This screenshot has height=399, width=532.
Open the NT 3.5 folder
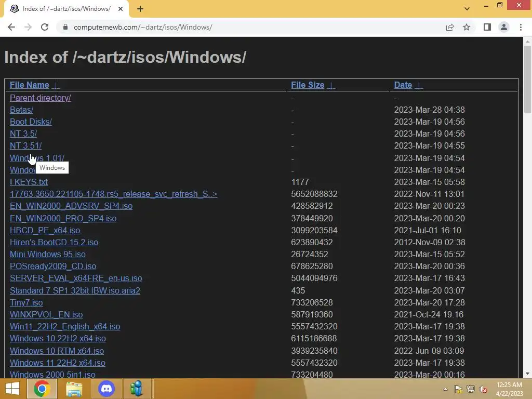click(23, 134)
